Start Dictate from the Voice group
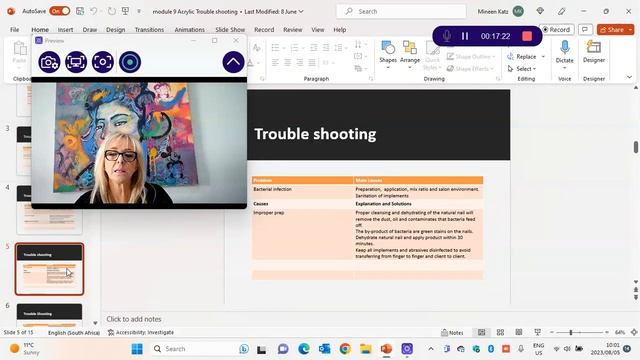 [x=564, y=52]
